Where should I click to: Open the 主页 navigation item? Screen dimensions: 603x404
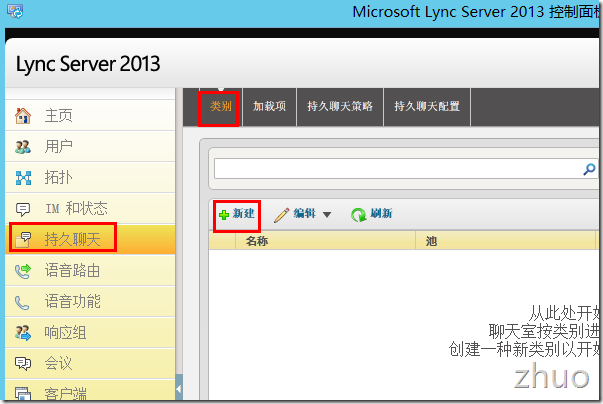90,115
